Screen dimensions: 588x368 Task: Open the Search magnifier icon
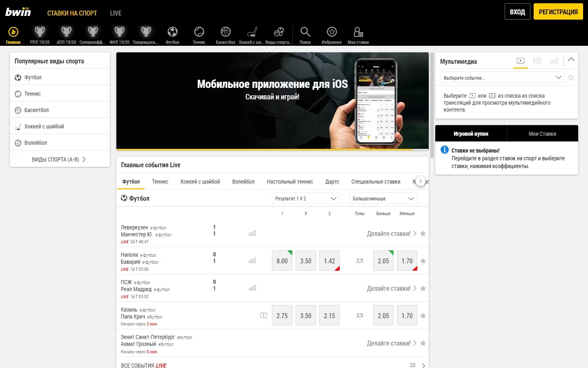(x=305, y=35)
